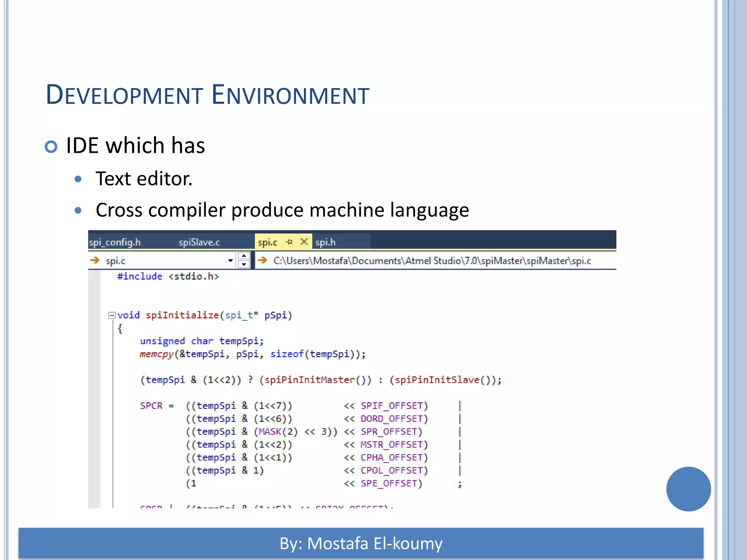Click the memcpy call in the code
Image resolution: width=747 pixels, height=560 pixels.
point(157,354)
